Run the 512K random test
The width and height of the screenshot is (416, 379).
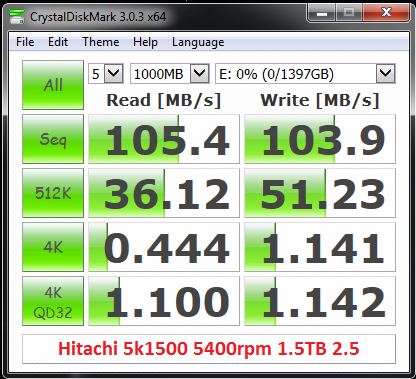(x=53, y=193)
